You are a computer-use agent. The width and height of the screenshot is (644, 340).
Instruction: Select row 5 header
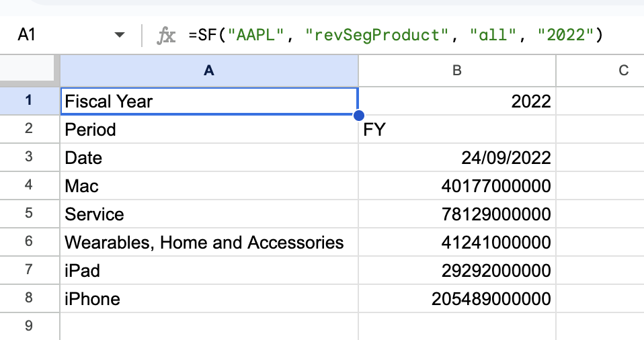30,214
